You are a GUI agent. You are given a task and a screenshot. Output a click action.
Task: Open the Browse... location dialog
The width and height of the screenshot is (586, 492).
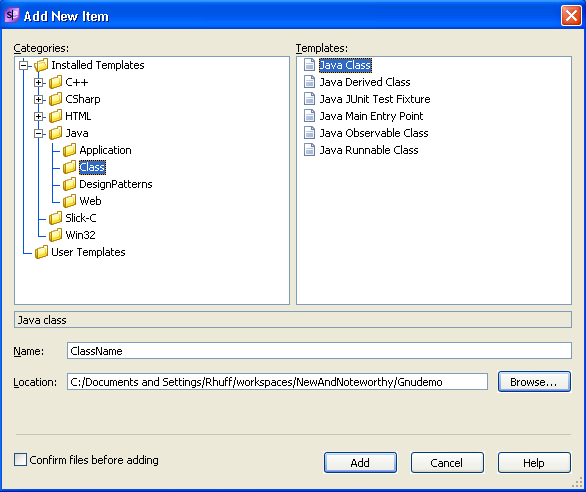[534, 382]
